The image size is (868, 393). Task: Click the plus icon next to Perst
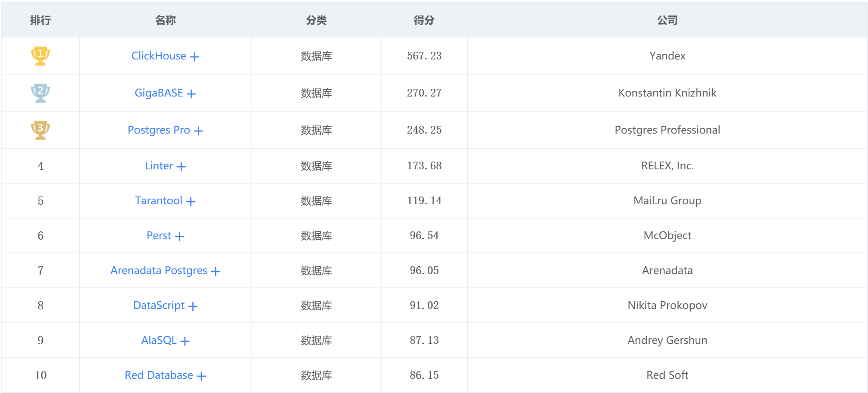click(181, 236)
